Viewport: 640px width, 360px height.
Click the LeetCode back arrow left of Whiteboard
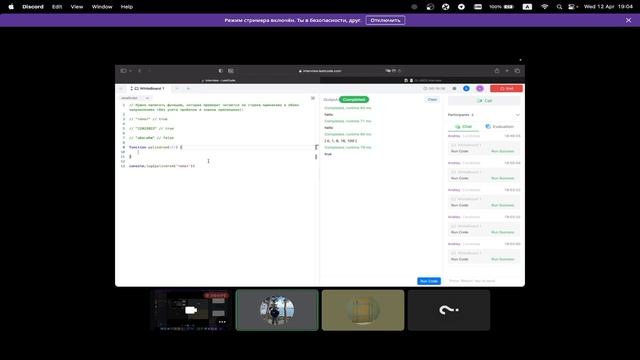coord(121,89)
